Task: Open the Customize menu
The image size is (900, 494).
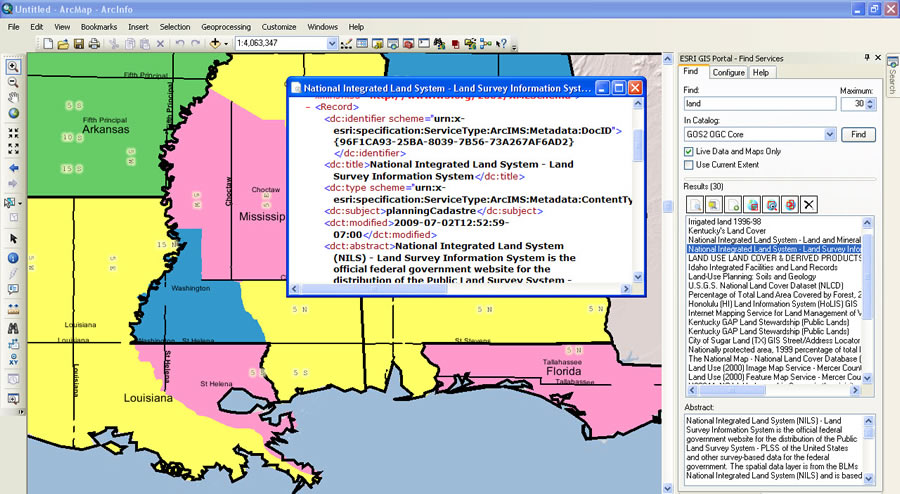Action: click(x=279, y=27)
